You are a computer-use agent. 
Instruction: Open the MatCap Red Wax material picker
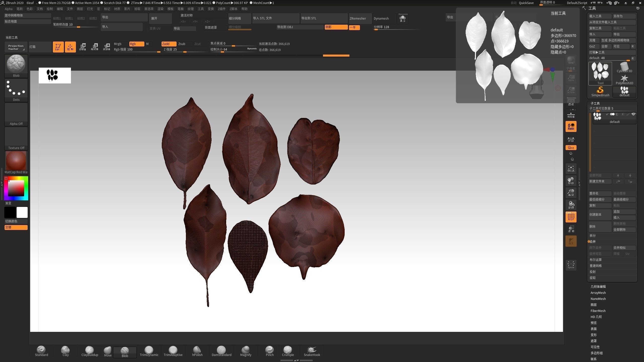pos(16,162)
